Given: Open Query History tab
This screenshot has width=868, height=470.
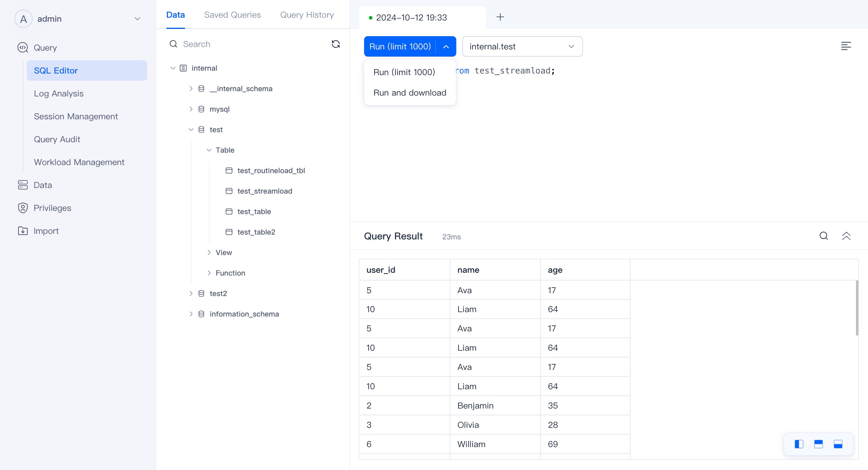Looking at the screenshot, I should click(307, 15).
